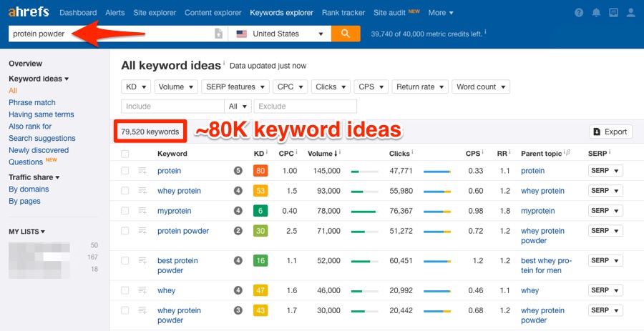
Task: Click the ahrefs logo
Action: 29,12
